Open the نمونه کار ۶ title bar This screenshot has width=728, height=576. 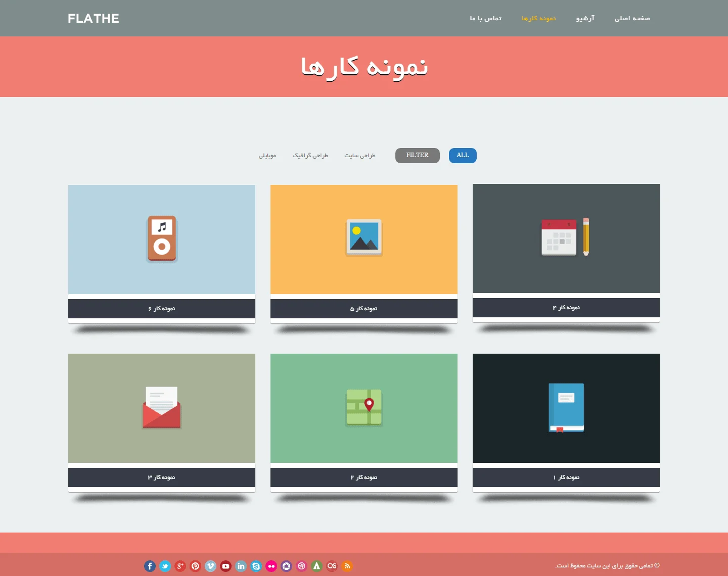tap(162, 309)
